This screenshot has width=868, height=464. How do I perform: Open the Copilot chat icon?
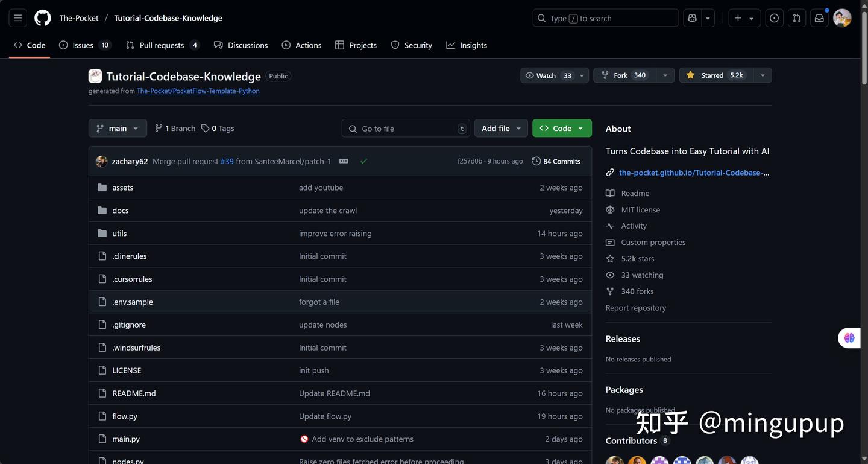(693, 18)
